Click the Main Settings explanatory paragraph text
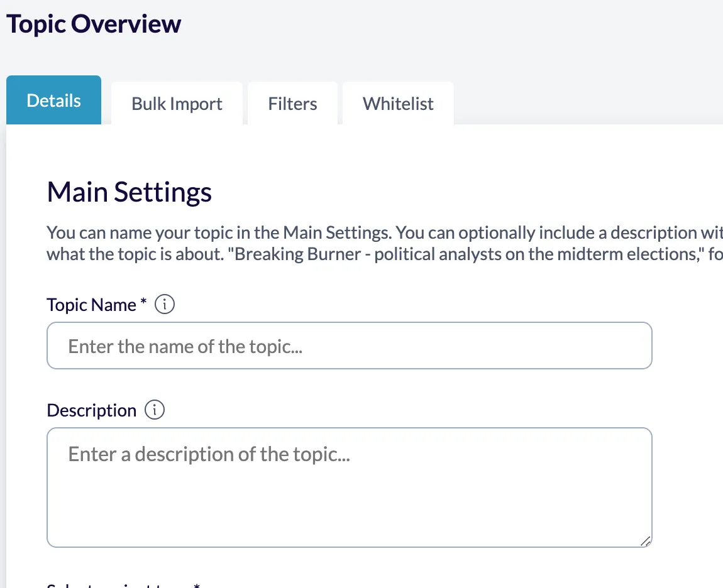This screenshot has width=723, height=588. point(352,243)
